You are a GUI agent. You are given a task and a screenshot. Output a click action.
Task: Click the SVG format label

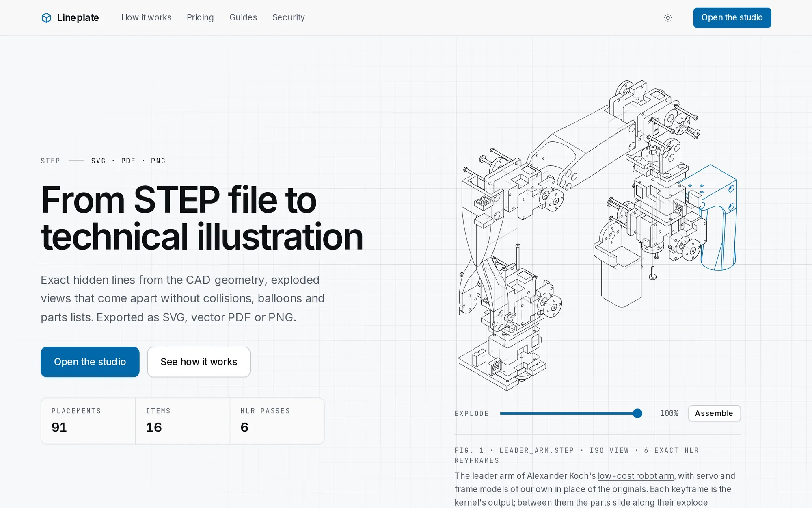98,161
